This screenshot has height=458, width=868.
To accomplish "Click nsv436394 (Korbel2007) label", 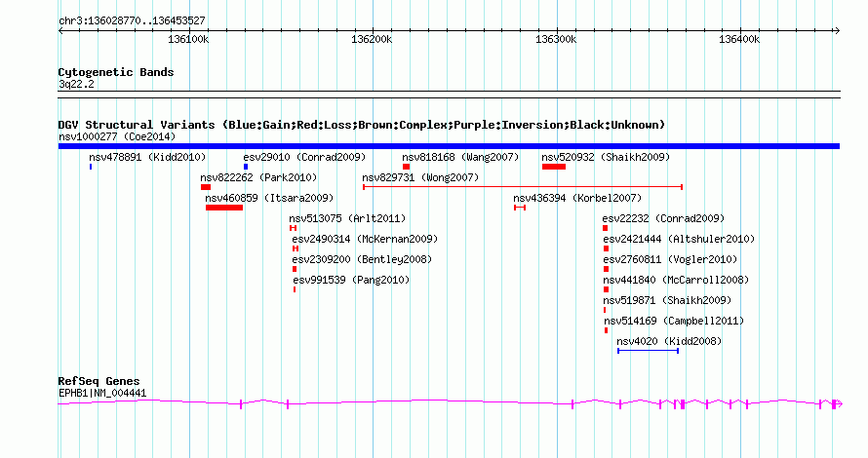I will click(x=577, y=198).
